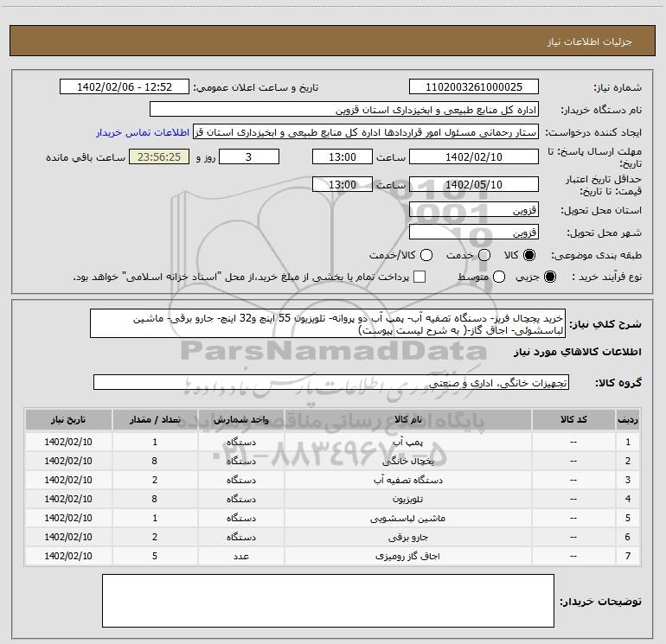Click the countdown timer 23:56:25
This screenshot has width=666, height=644.
point(159,156)
